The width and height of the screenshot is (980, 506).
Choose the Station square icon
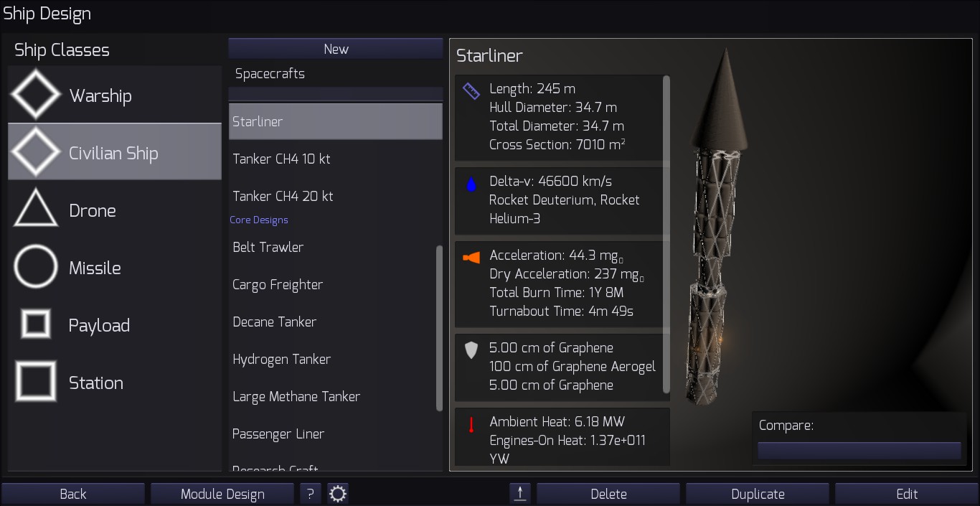[x=36, y=381]
